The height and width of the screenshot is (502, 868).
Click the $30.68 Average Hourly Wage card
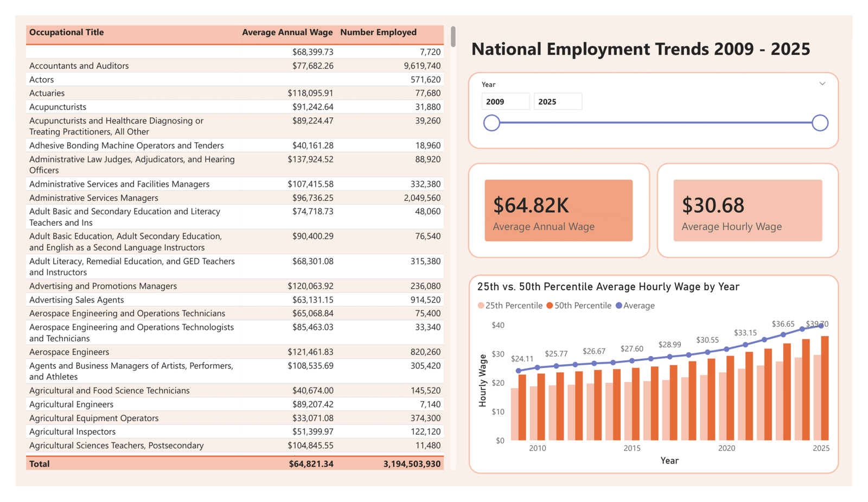pos(748,210)
